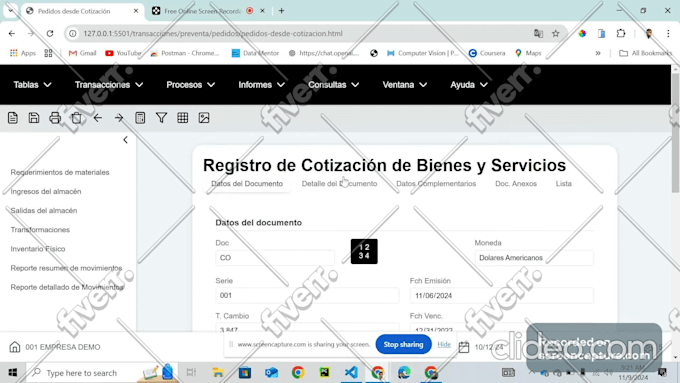Click the browser address bar URL
Image resolution: width=680 pixels, height=383 pixels.
[213, 33]
